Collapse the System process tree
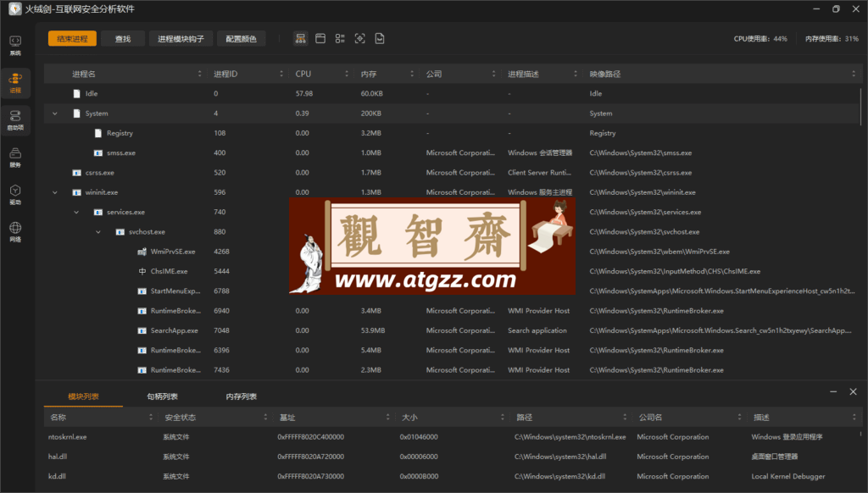868x493 pixels. 55,114
